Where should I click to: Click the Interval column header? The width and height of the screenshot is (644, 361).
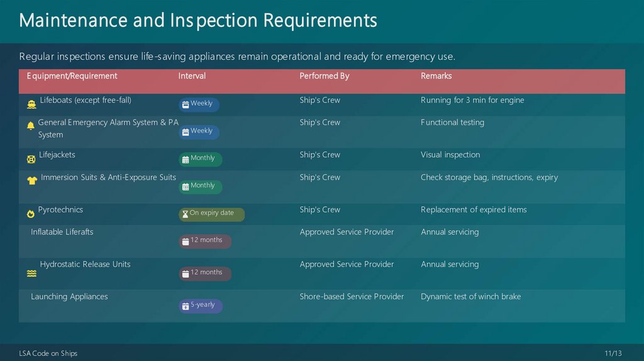192,76
